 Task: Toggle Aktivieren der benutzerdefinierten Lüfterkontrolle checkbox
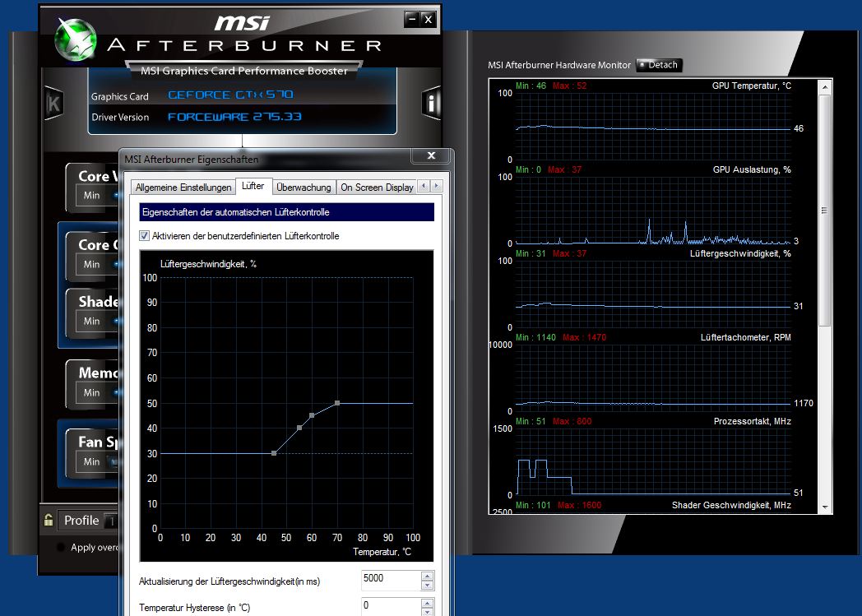pyautogui.click(x=145, y=236)
